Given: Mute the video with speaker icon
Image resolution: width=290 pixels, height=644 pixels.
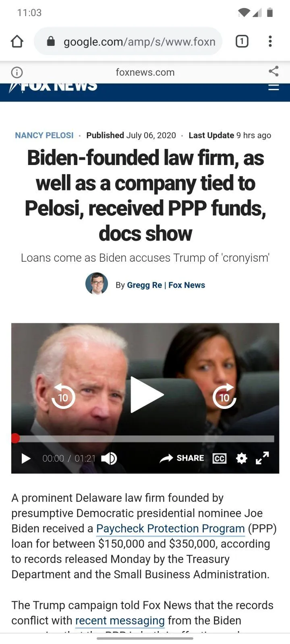Looking at the screenshot, I should [x=109, y=458].
